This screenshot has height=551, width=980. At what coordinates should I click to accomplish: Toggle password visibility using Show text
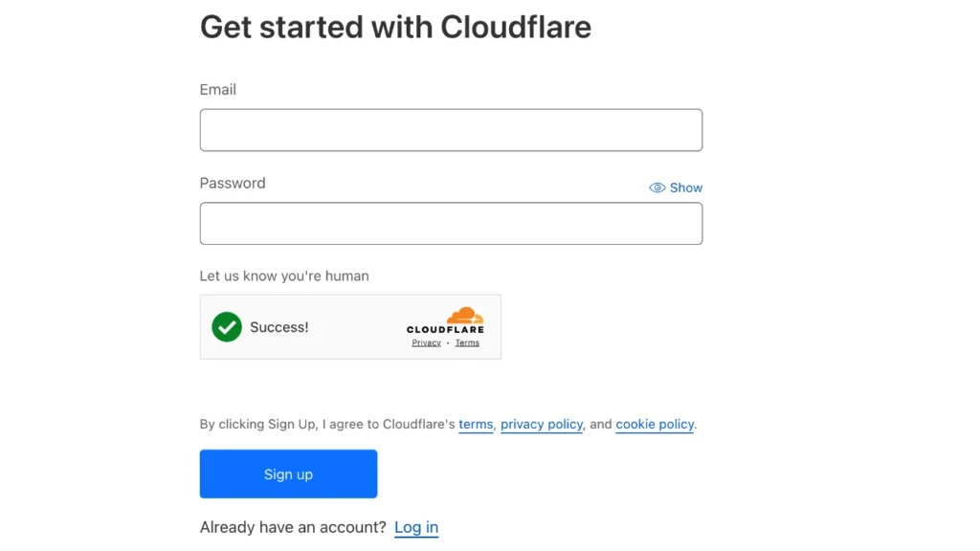pyautogui.click(x=686, y=187)
